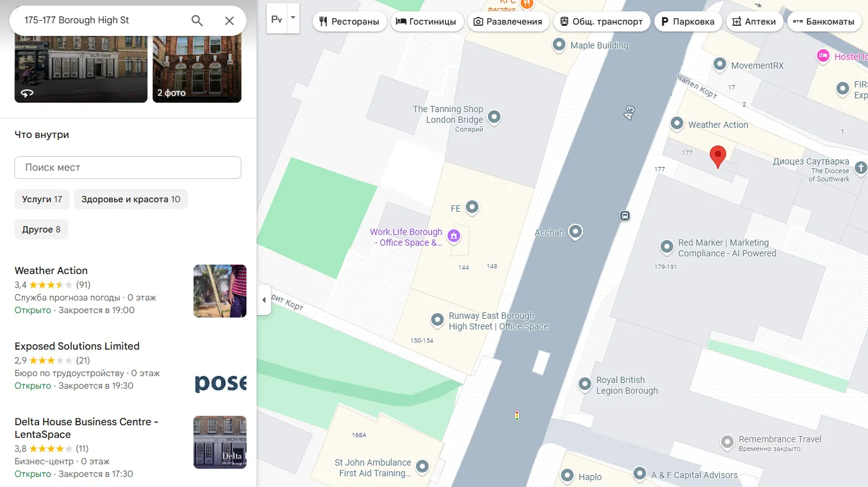The image size is (868, 487).
Task: Click the Поиск мест input field
Action: point(128,168)
